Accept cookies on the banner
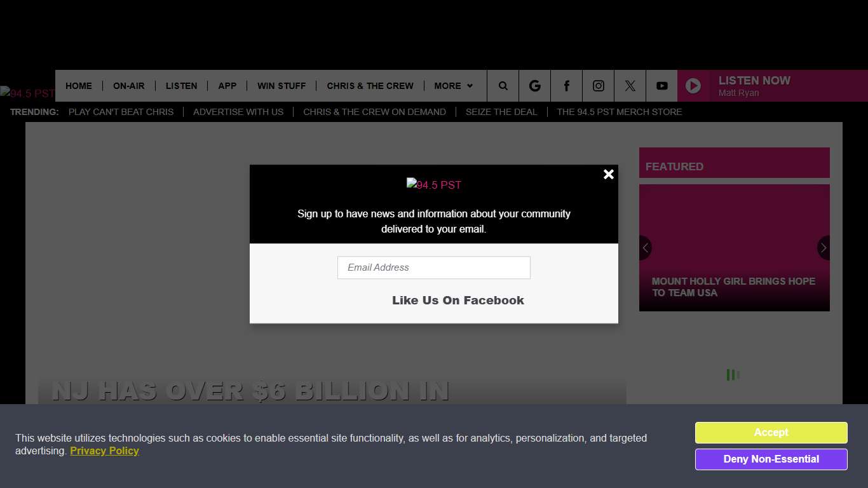868x488 pixels. [x=771, y=433]
